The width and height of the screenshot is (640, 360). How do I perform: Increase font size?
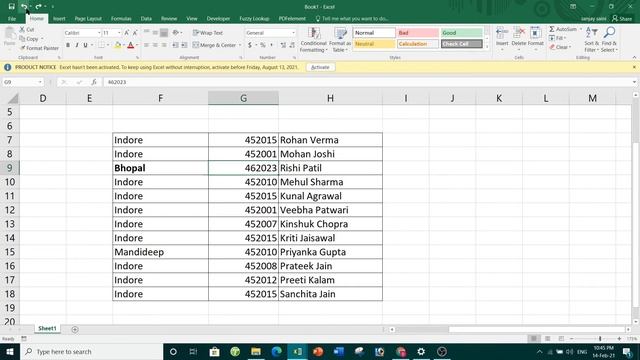click(127, 33)
